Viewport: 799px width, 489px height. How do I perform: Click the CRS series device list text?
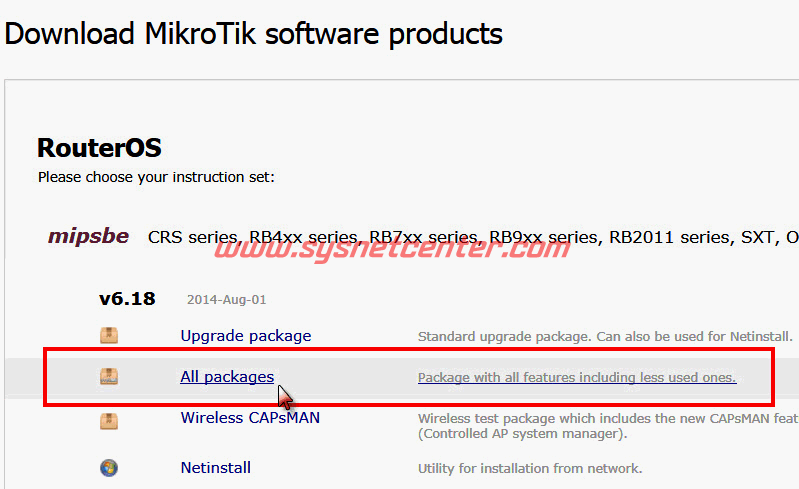click(470, 238)
